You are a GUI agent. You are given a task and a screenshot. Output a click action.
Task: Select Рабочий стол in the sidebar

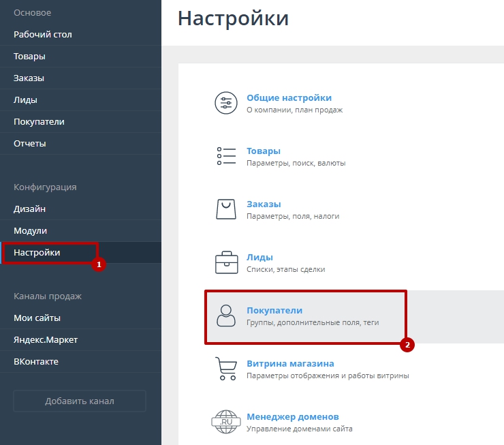(x=43, y=35)
